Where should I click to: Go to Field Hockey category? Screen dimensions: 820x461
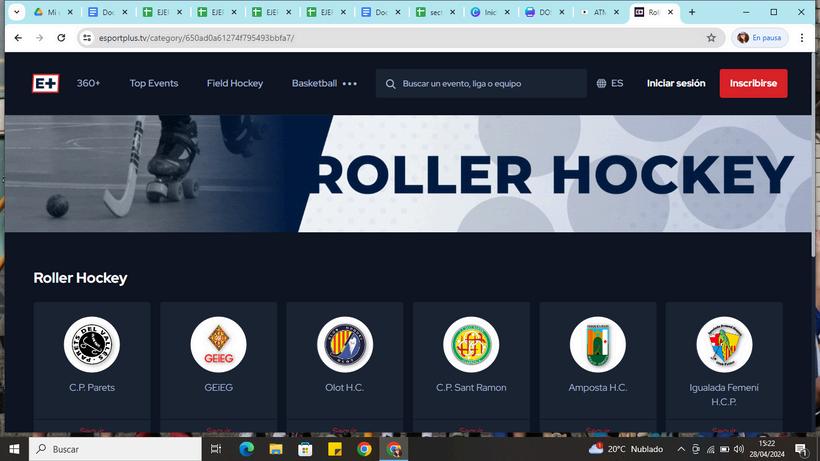click(x=235, y=83)
